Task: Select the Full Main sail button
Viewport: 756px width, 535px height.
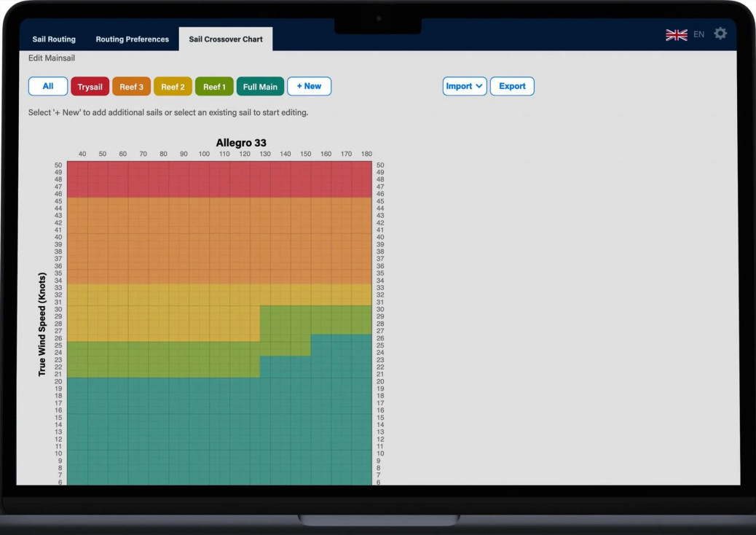Action: [x=260, y=87]
